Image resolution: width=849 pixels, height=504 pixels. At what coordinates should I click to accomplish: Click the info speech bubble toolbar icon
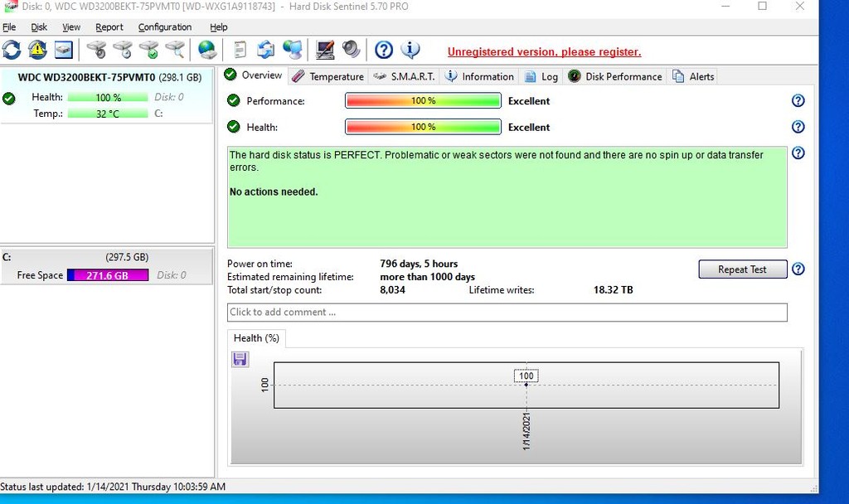(410, 50)
